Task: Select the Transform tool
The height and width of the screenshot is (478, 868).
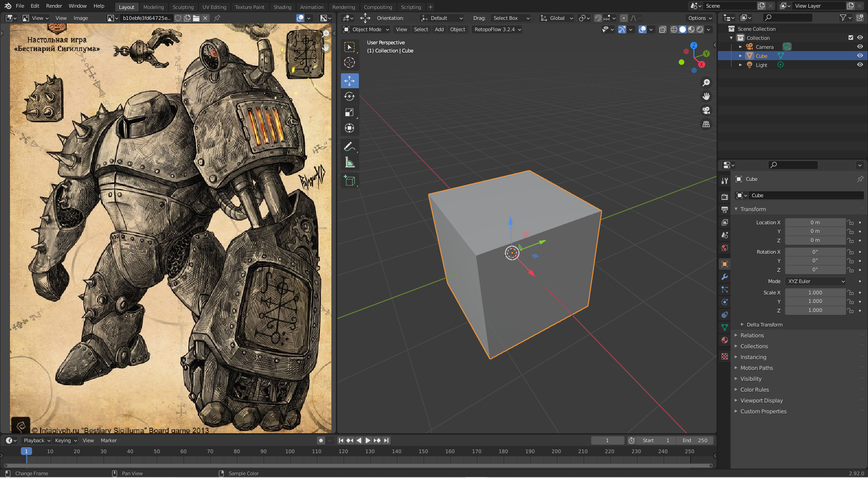Action: click(x=349, y=128)
